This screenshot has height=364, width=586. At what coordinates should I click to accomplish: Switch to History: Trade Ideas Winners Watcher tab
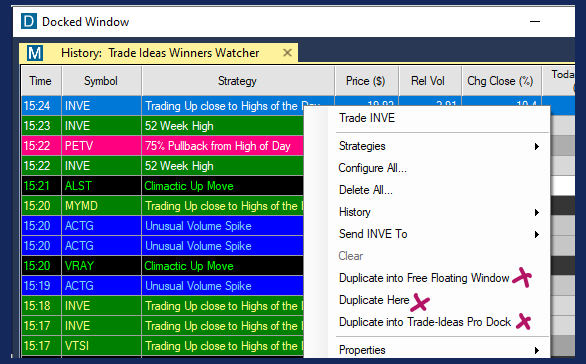(160, 53)
